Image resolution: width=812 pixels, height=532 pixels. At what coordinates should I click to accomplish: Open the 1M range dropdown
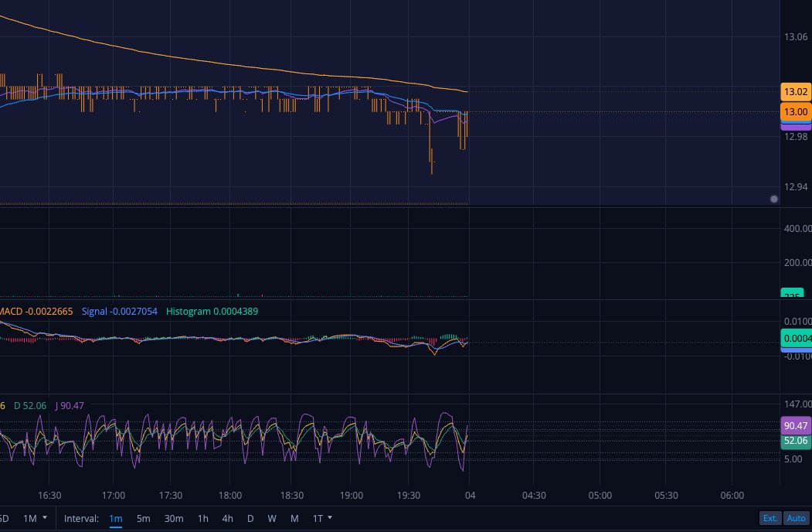(35, 519)
